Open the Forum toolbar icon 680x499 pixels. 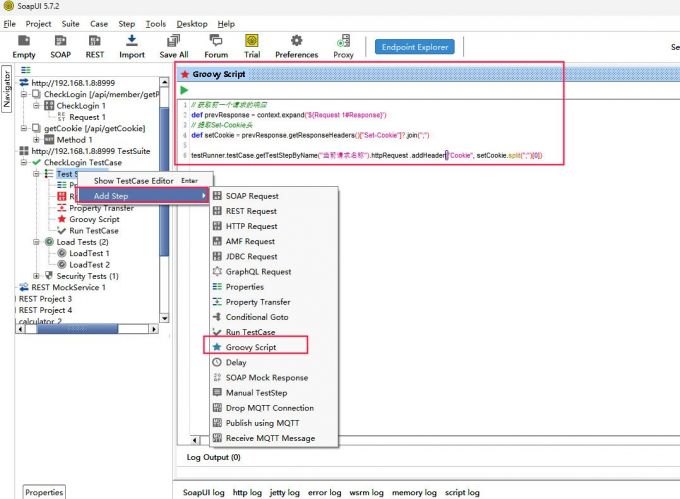click(216, 47)
